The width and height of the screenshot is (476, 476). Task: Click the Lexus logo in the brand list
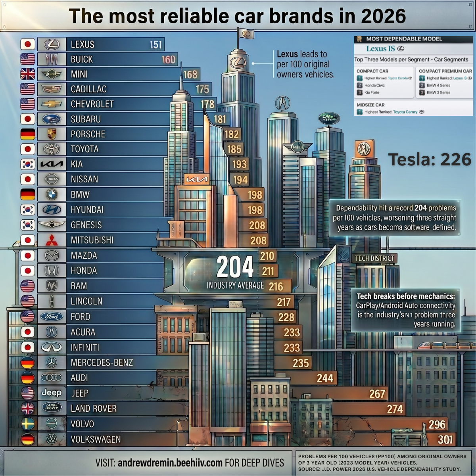pyautogui.click(x=52, y=44)
